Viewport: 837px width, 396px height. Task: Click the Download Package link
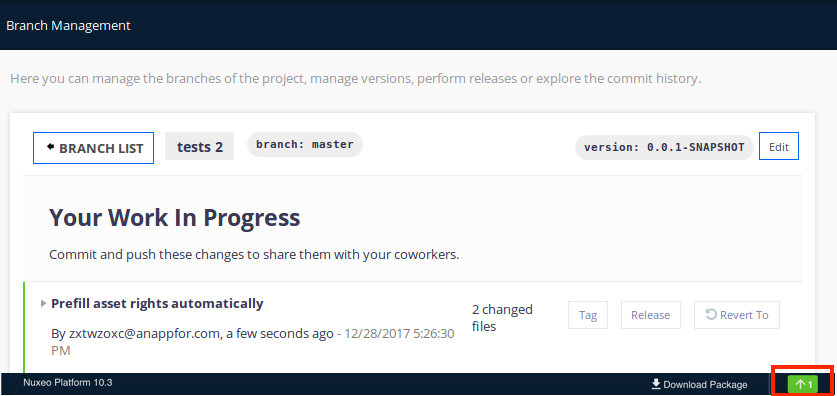pos(699,384)
